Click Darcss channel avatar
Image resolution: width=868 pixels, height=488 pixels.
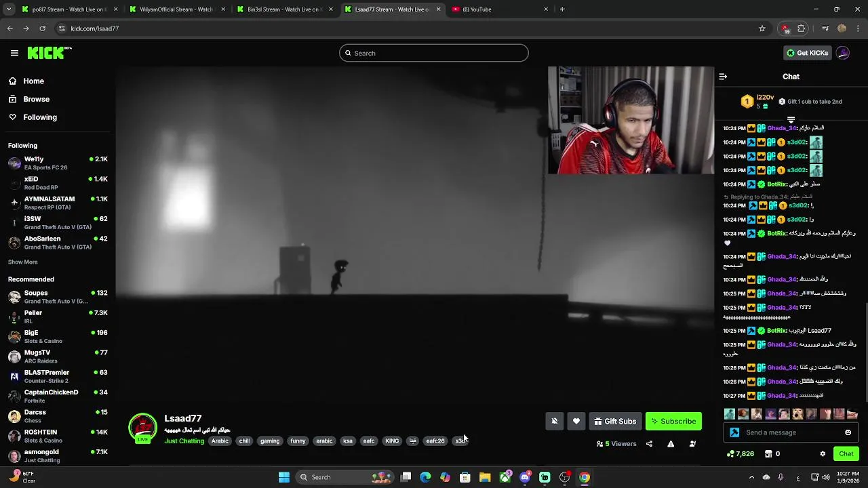coord(14,416)
